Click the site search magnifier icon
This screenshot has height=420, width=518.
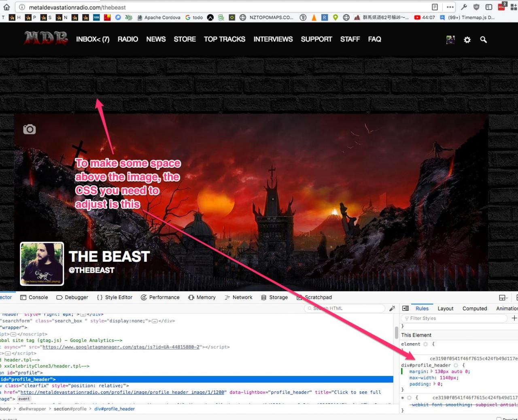click(x=483, y=40)
